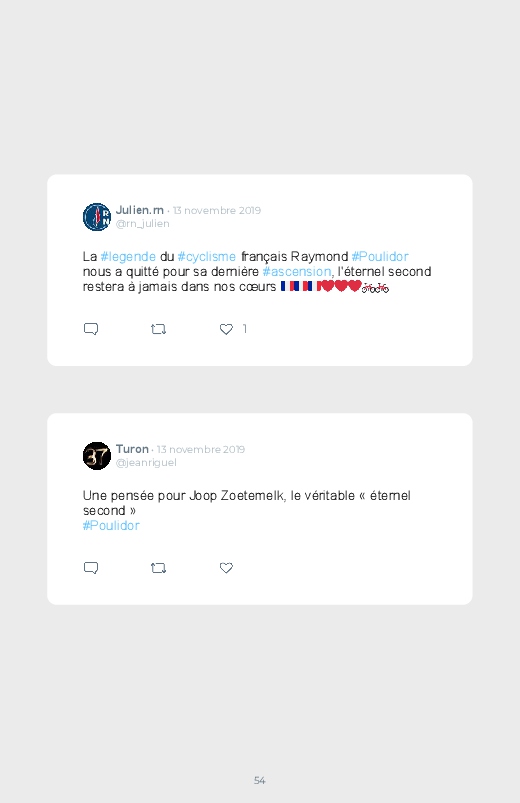The height and width of the screenshot is (803, 520).
Task: Open #Poulidor hashtag in Julien.m tweet
Action: pos(380,257)
